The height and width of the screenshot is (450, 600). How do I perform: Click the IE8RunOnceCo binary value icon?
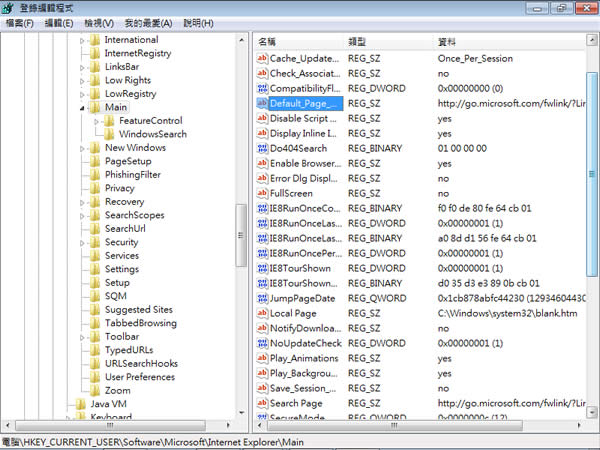tap(262, 209)
